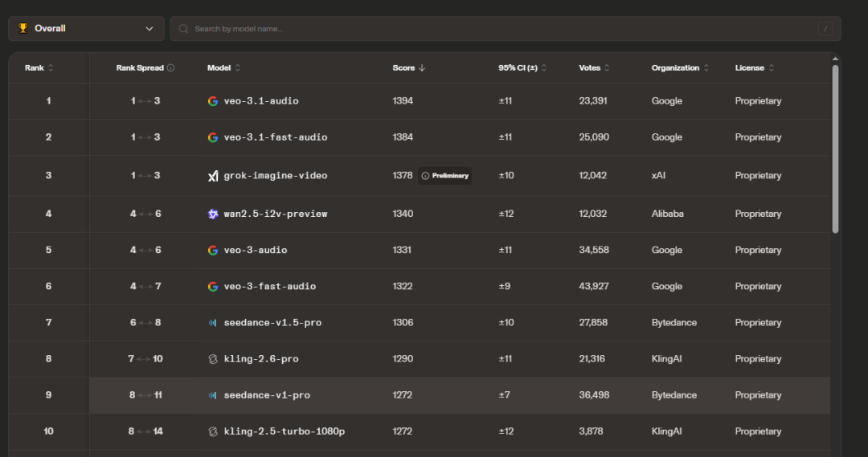Open the kling-2.5-turbo-1080p model link
Viewport: 868px width, 457px height.
[285, 431]
